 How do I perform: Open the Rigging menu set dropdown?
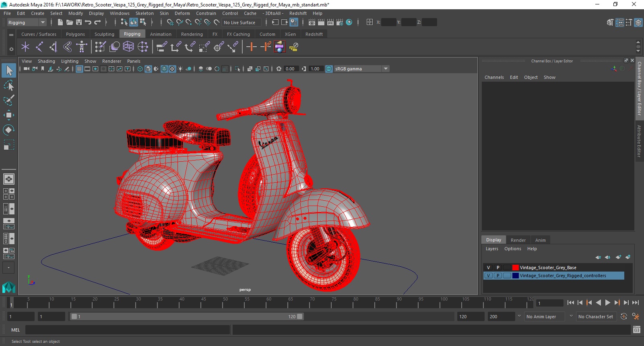[27, 23]
